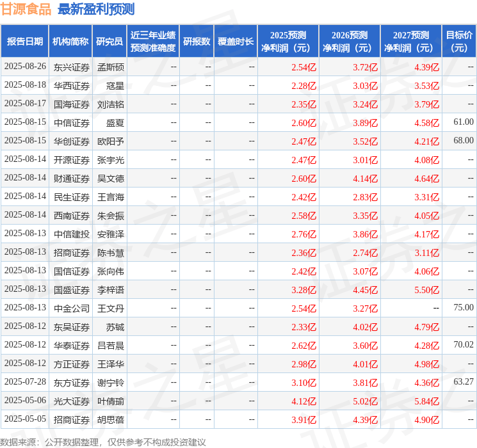Click 民生证券 institution cell
Viewport: 477px width, 448px height.
coord(72,197)
